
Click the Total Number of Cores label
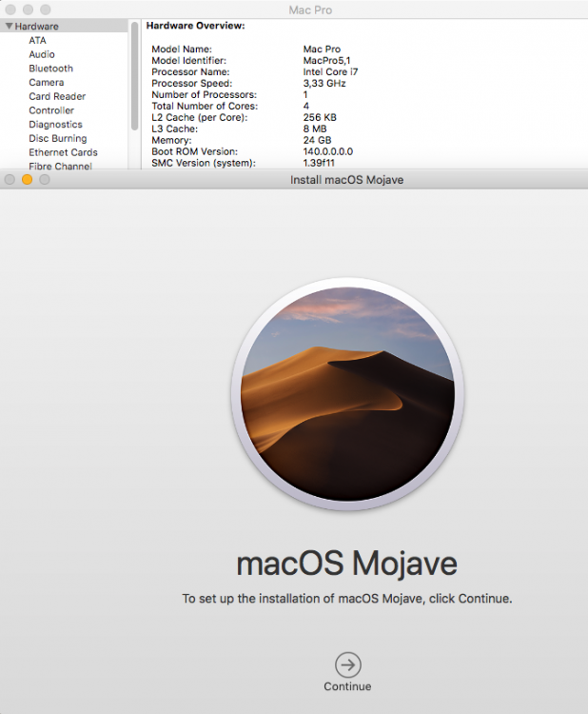pos(205,106)
